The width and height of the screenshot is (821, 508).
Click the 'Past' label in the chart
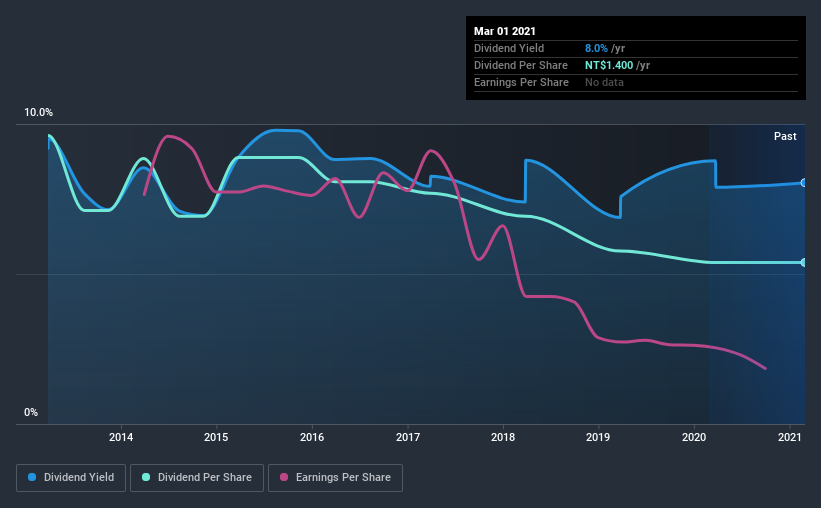click(x=785, y=136)
